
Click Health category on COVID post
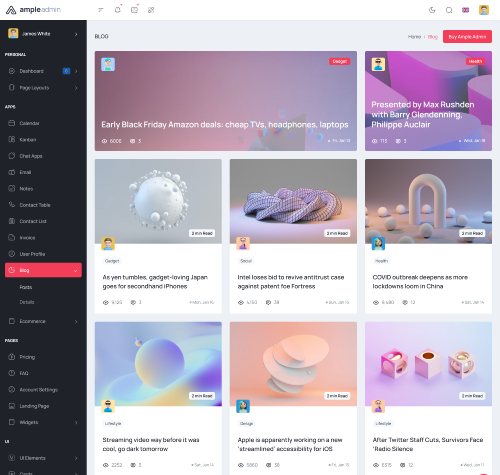pos(382,261)
